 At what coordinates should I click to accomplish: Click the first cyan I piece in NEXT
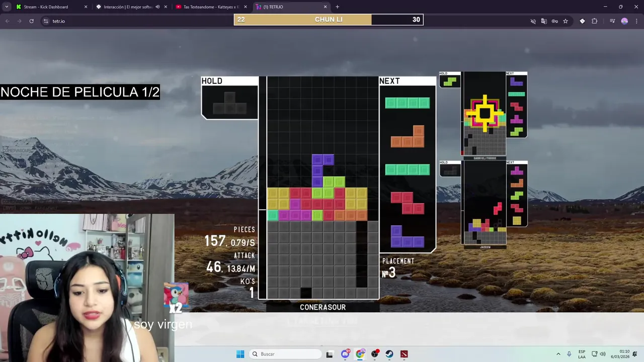408,103
